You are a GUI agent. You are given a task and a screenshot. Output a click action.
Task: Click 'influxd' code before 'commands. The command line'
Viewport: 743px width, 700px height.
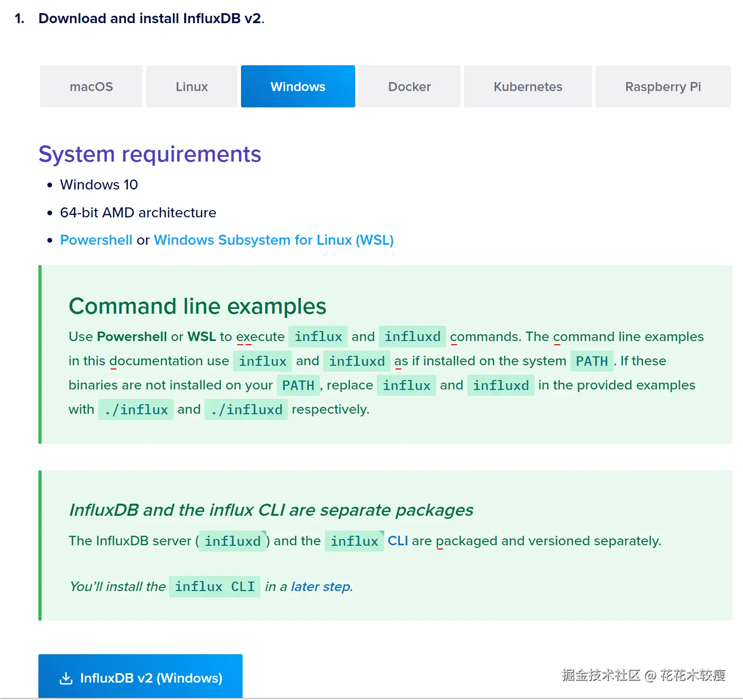[413, 337]
